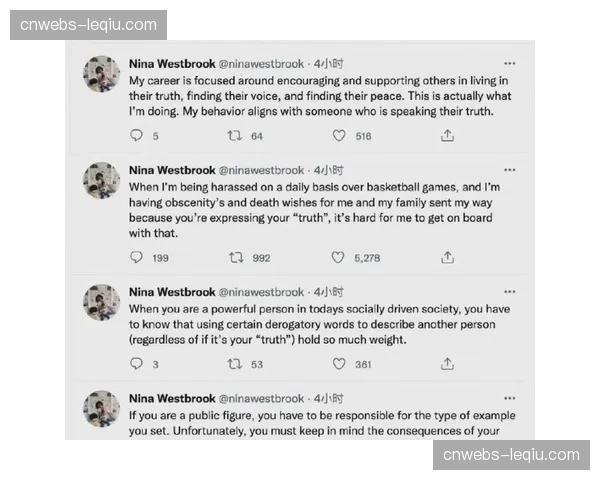Like the tweet with 5,278 likes

pos(338,257)
